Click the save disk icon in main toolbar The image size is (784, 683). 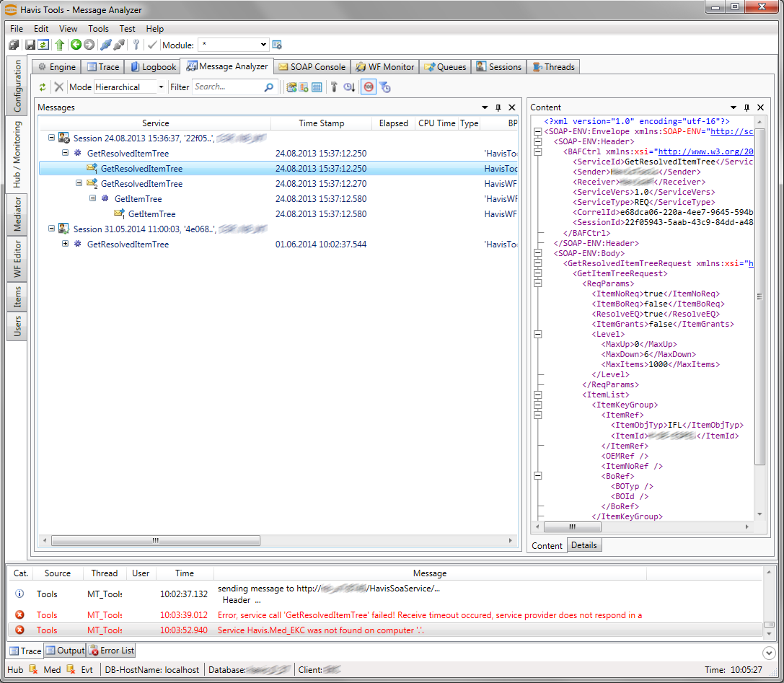30,45
